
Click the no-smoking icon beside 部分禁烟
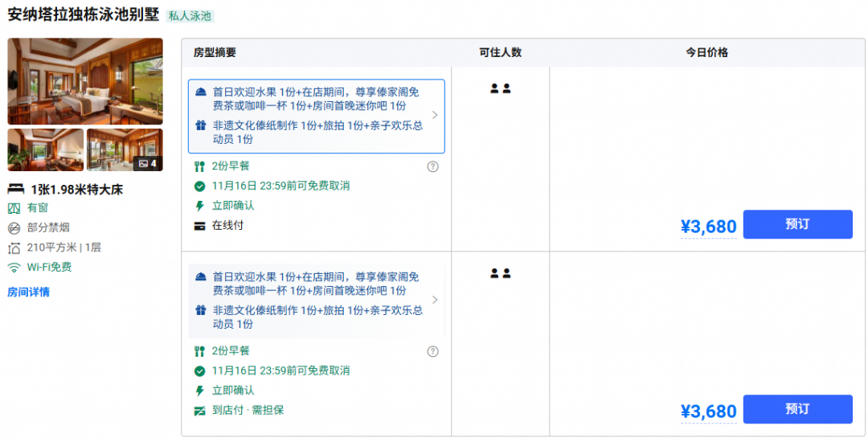tap(14, 228)
